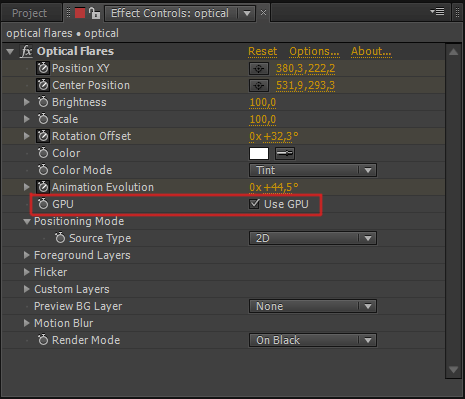Expand the Motion Blur group

click(27, 323)
